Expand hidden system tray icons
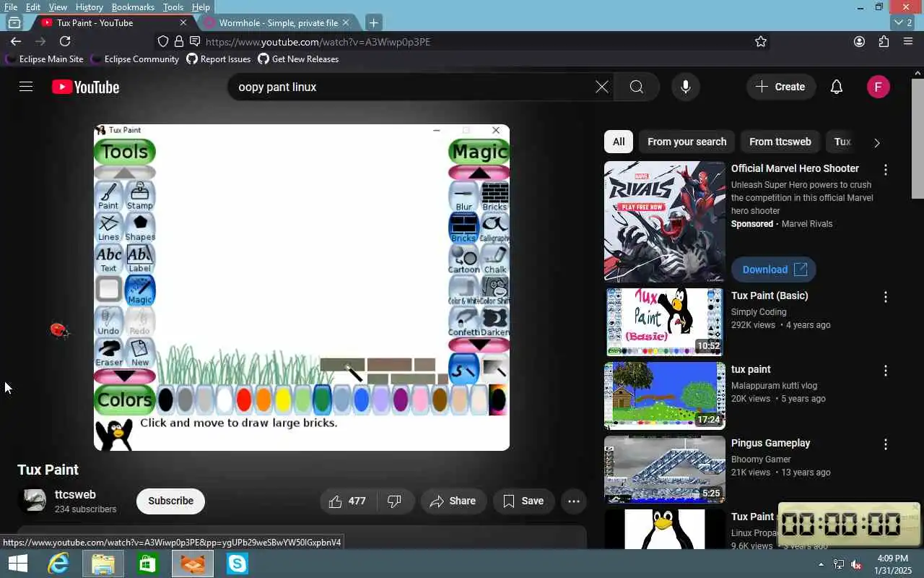Viewport: 924px width, 578px height. click(821, 564)
